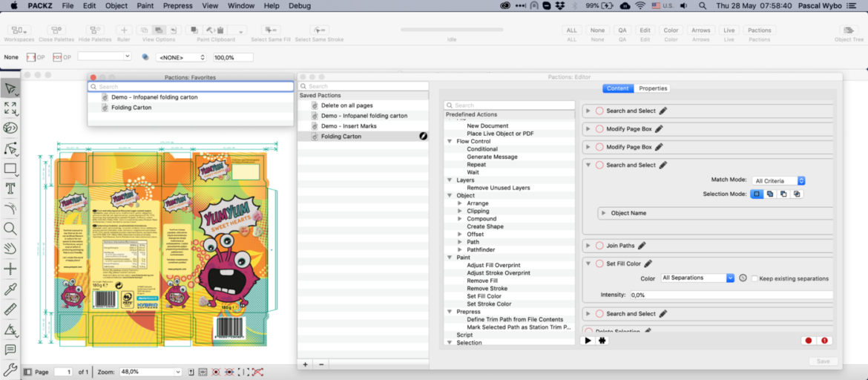Select the Crosshair guide tool
868x380 pixels.
click(10, 269)
